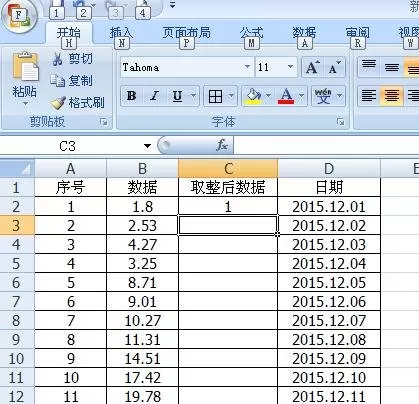Click the Paste clipboard icon

(25, 67)
